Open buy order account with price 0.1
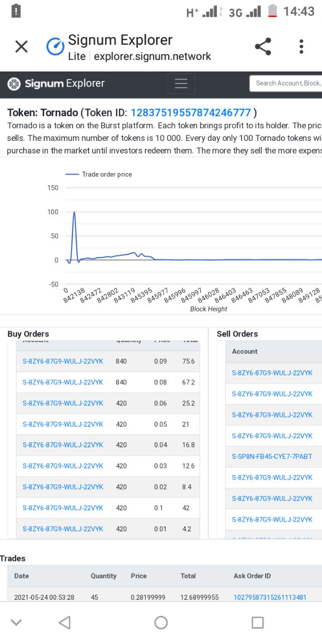 (63, 508)
